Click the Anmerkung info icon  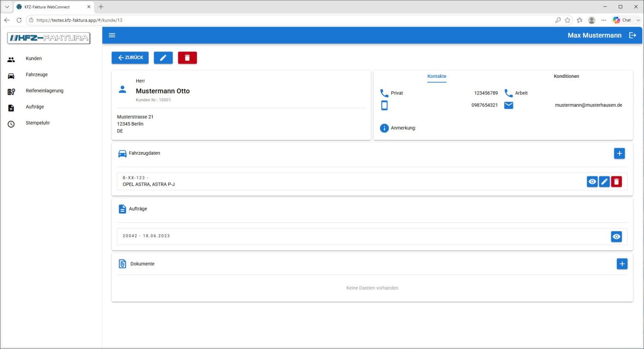tap(385, 128)
